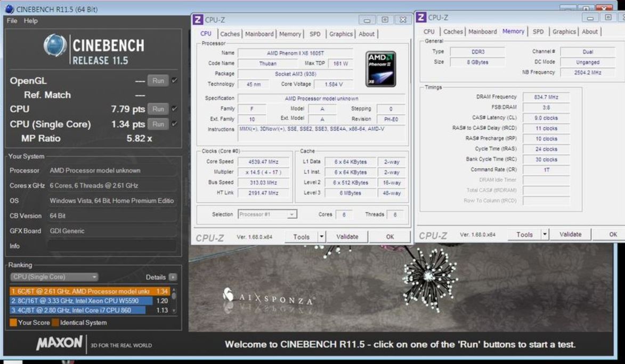The width and height of the screenshot is (625, 364).
Task: Click the Cinebench title bar app icon
Action: click(x=9, y=9)
